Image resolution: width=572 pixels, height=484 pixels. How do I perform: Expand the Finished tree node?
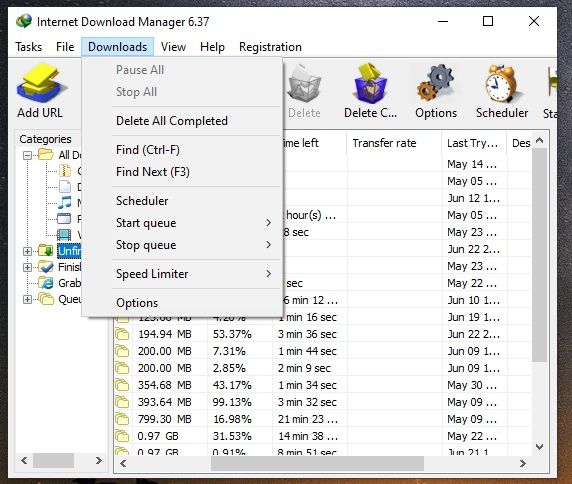(27, 267)
